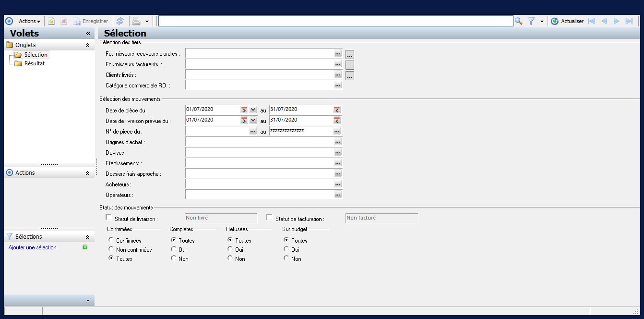Open the filter dropdown arrow
The height and width of the screenshot is (319, 644).
[542, 22]
